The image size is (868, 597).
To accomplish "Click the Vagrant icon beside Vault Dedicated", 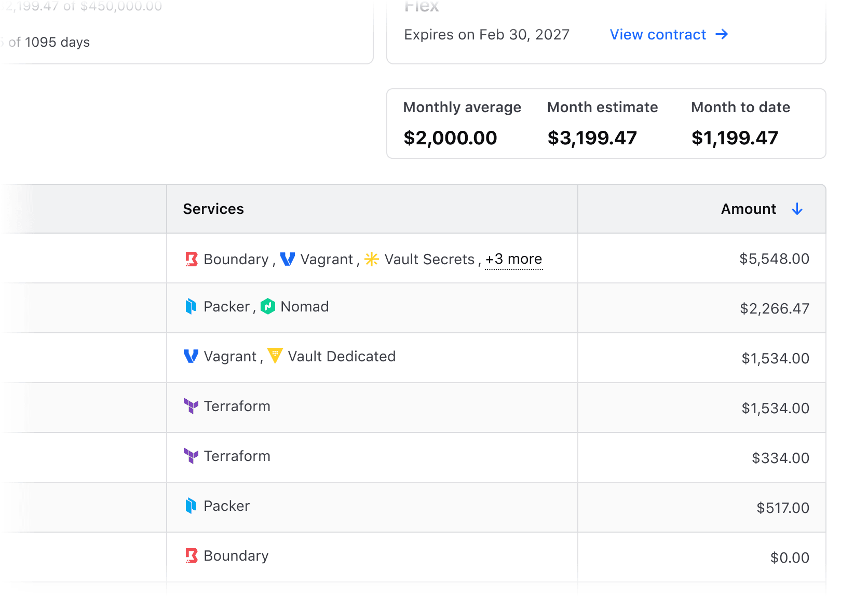I will coord(191,356).
